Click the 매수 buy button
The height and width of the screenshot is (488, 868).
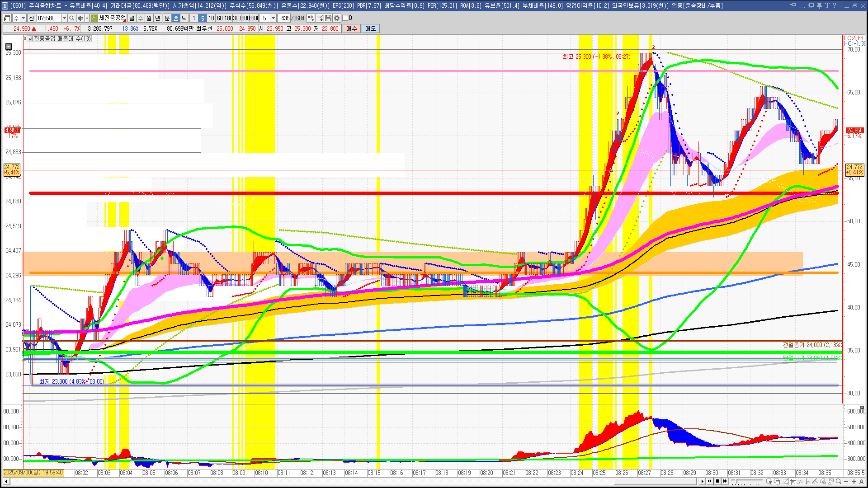pos(351,28)
